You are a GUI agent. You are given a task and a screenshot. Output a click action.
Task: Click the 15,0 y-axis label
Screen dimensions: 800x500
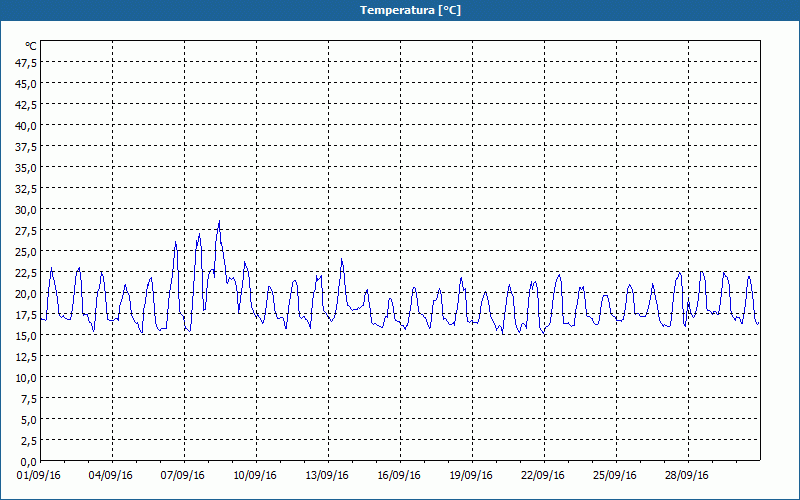pos(27,336)
